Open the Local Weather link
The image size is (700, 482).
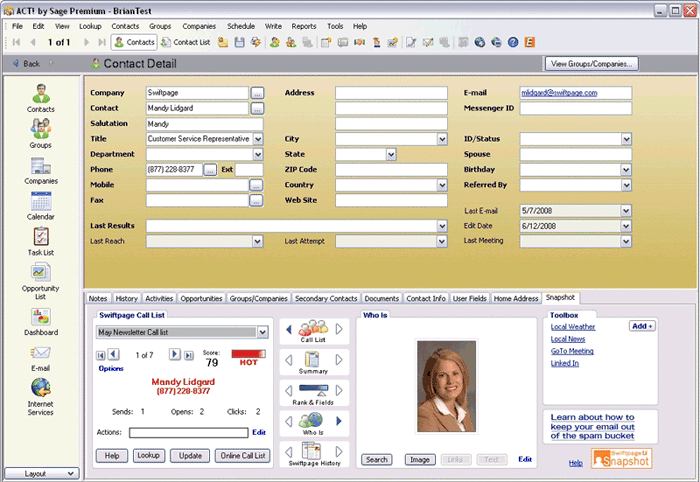click(573, 327)
